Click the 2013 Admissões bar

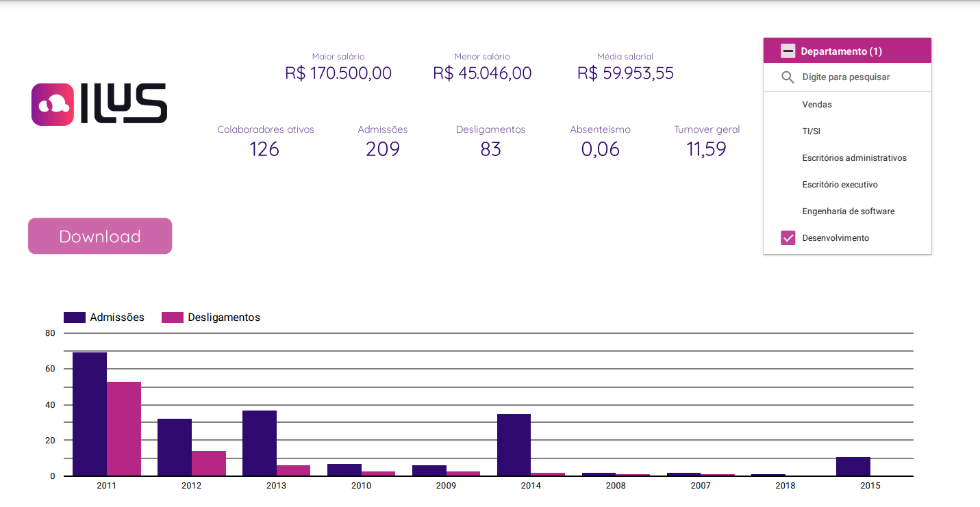(260, 443)
